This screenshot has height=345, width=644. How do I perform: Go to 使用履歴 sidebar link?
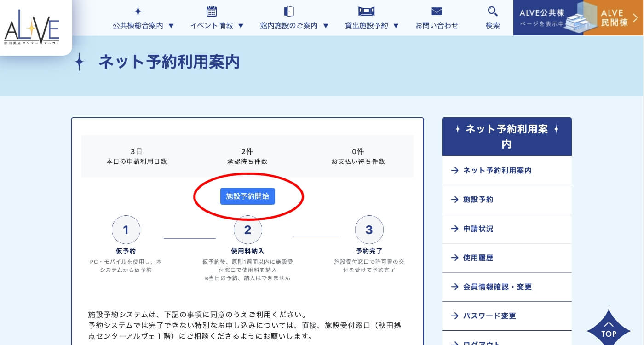pos(478,258)
